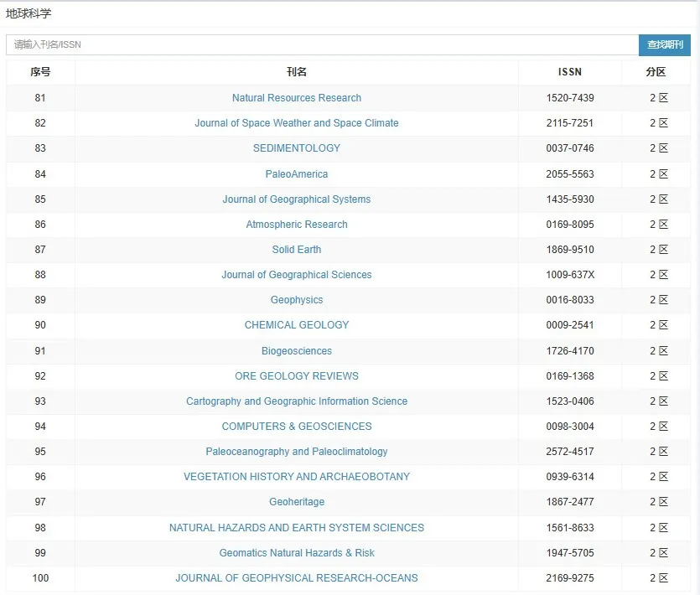Viewport: 700px width, 595px height.
Task: Open NATURAL HAZARDS AND EARTH SYSTEM SCIENCES link
Action: click(297, 528)
